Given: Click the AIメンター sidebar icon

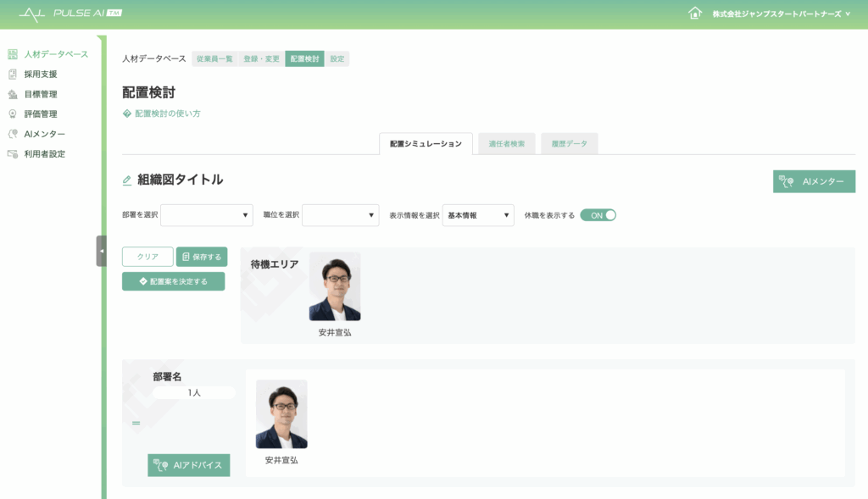Looking at the screenshot, I should (x=13, y=134).
